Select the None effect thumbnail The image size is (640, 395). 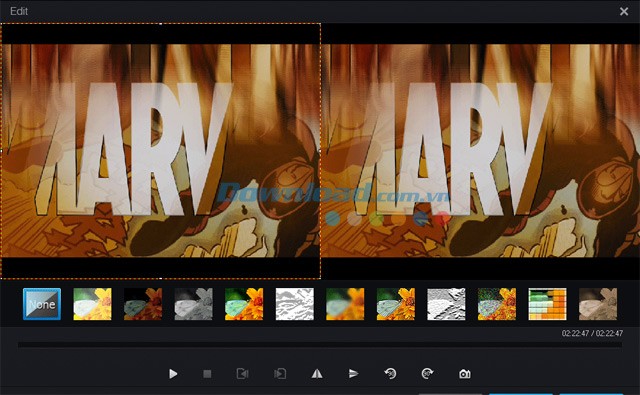[x=42, y=304]
